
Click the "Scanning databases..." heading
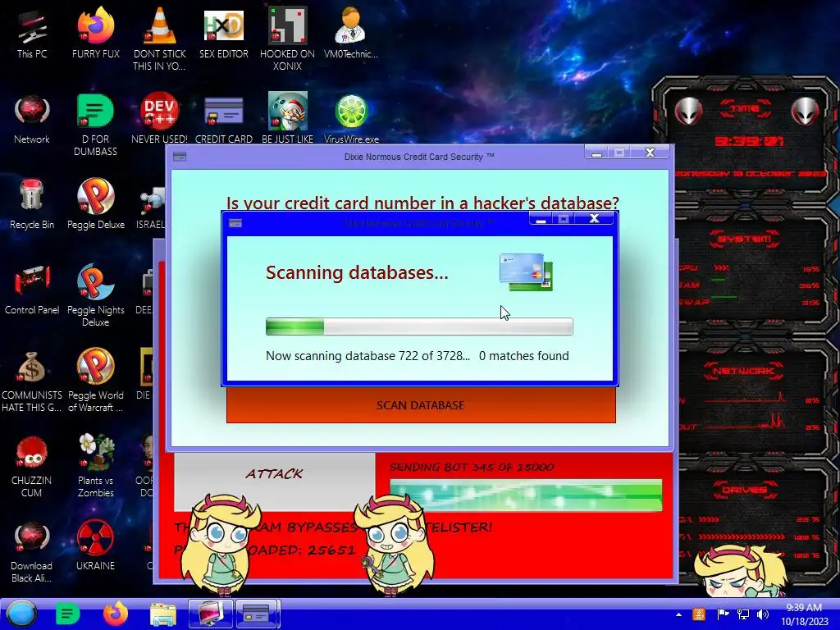point(357,272)
